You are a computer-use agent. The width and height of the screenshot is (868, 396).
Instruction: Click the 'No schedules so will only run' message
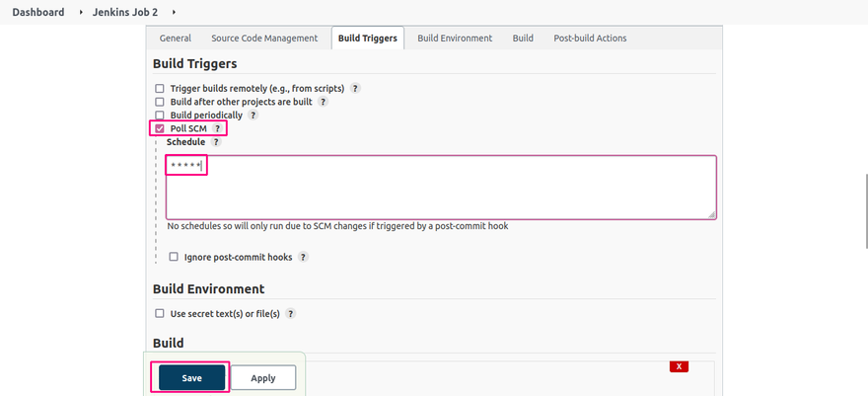[337, 226]
